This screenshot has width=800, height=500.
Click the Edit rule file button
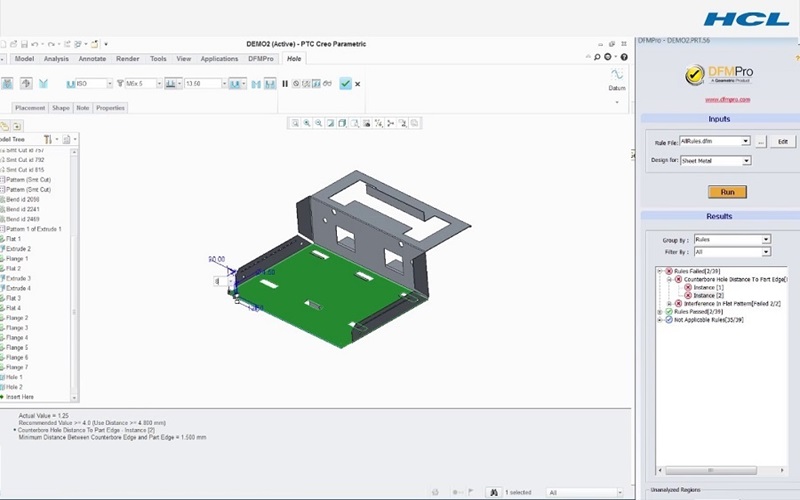coord(783,142)
